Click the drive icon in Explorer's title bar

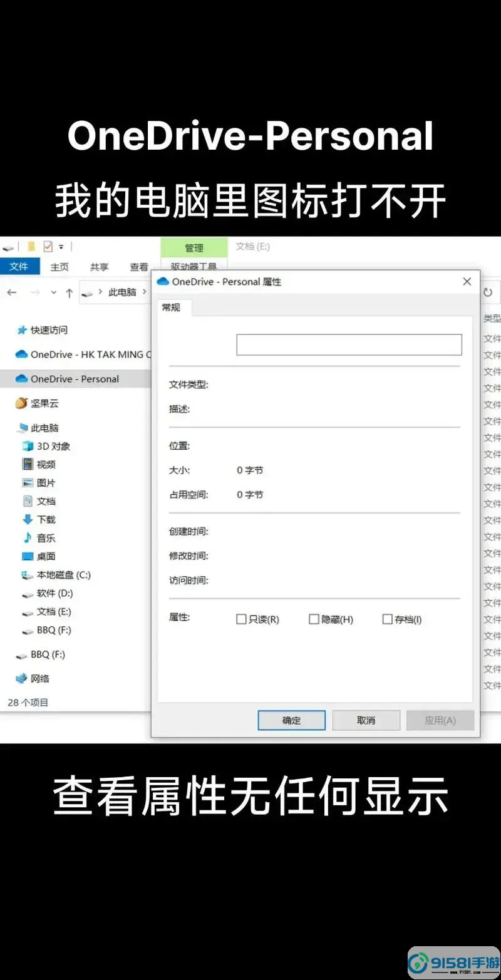point(8,247)
